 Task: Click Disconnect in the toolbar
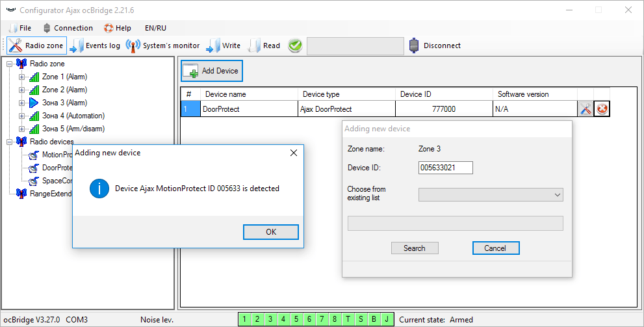click(435, 46)
